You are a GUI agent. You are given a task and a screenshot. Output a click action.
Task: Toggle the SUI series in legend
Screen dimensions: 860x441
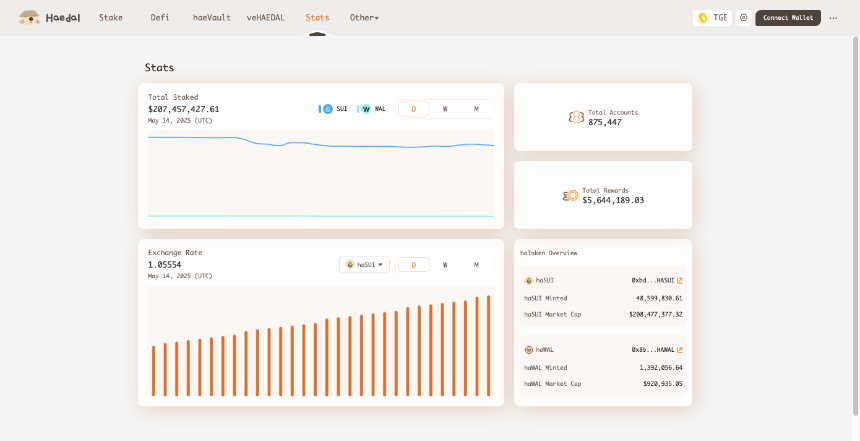point(333,109)
